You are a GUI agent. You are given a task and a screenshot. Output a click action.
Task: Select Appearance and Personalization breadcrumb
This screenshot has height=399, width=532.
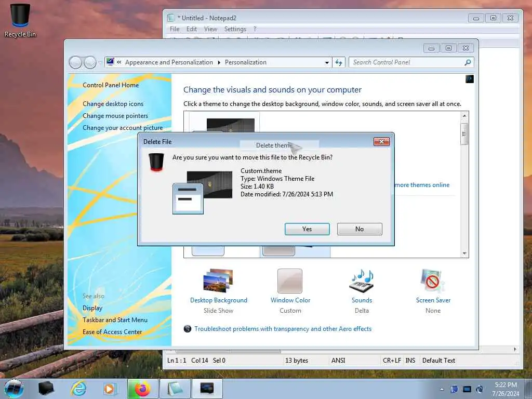(169, 62)
